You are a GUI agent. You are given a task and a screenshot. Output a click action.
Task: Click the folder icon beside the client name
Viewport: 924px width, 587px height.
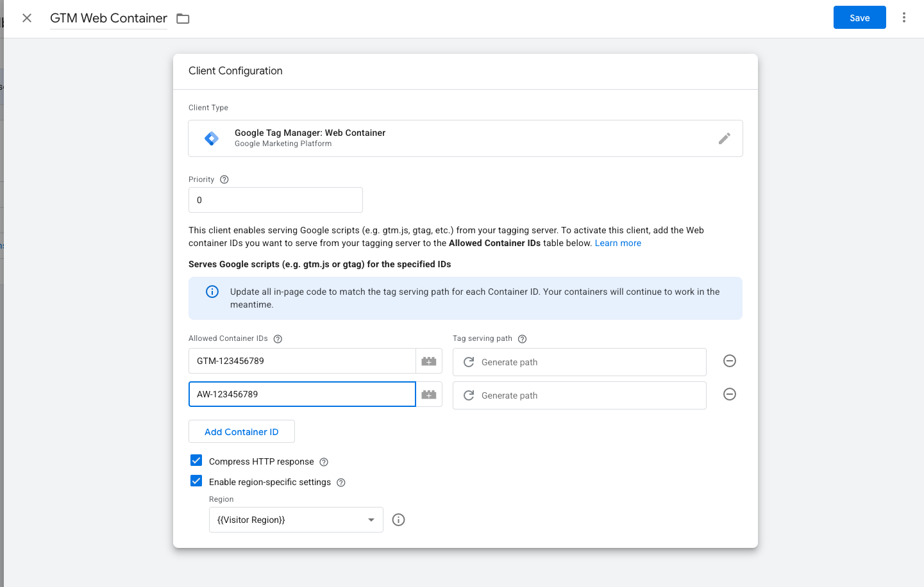tap(183, 19)
